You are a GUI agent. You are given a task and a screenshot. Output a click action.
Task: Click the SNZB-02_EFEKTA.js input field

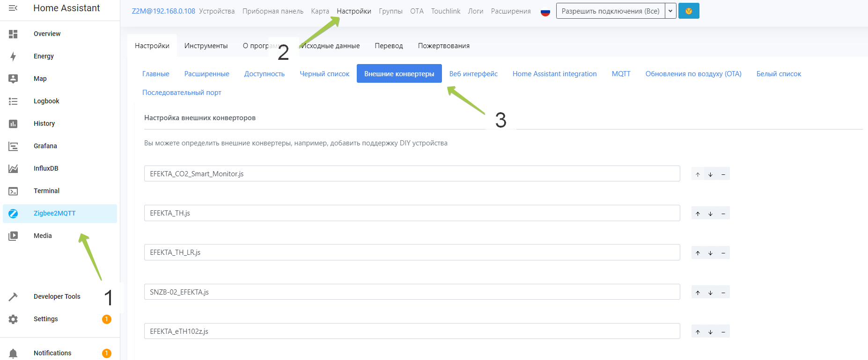[x=412, y=292]
